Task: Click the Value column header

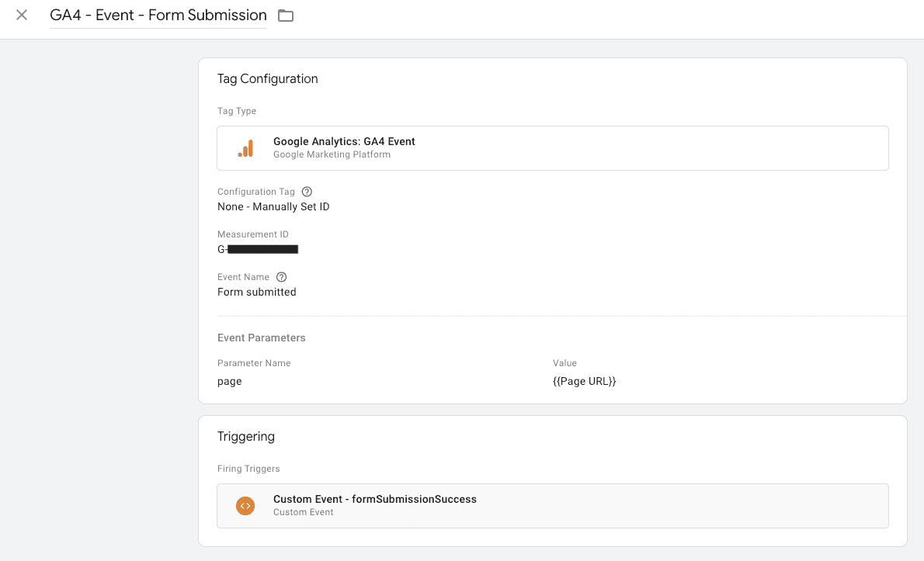Action: (x=564, y=363)
